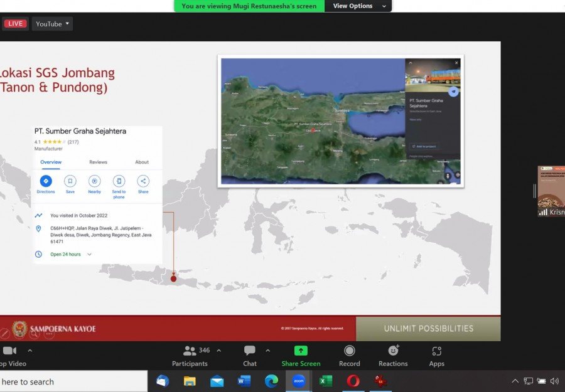Click the Send to phone icon
565x392 pixels.
(119, 181)
